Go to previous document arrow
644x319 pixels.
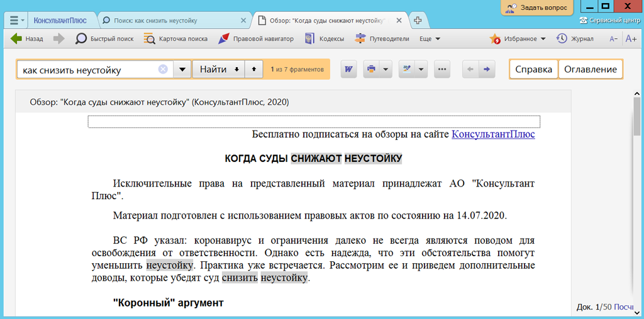click(x=470, y=69)
